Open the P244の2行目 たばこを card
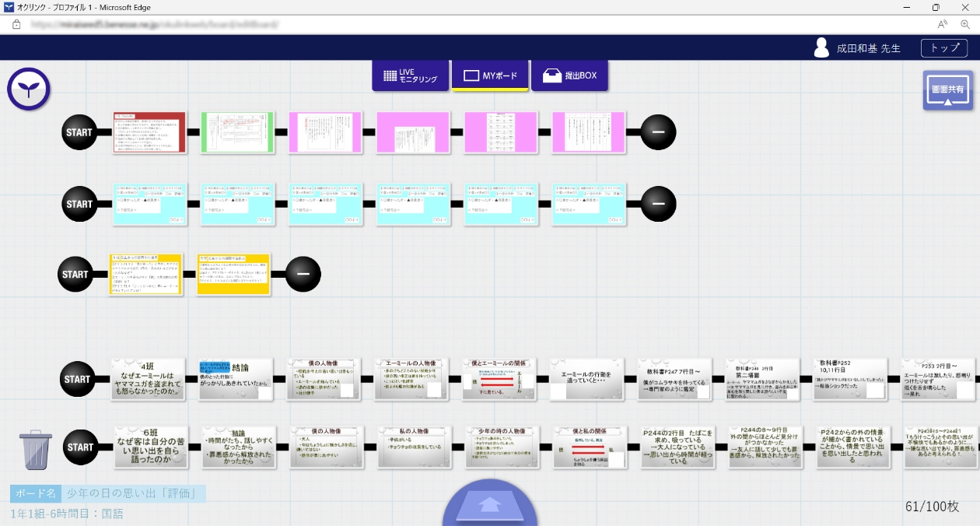 pyautogui.click(x=679, y=447)
